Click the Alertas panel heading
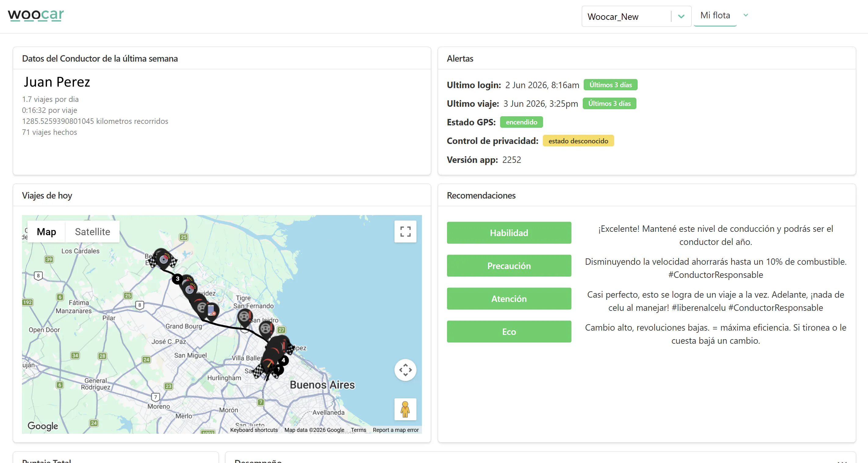Viewport: 868px width, 463px height. [460, 58]
